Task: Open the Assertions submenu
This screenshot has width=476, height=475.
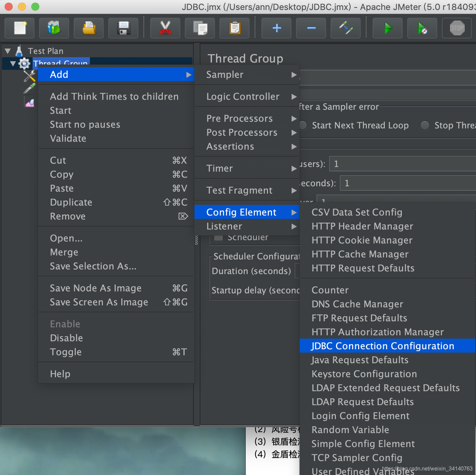Action: point(247,146)
